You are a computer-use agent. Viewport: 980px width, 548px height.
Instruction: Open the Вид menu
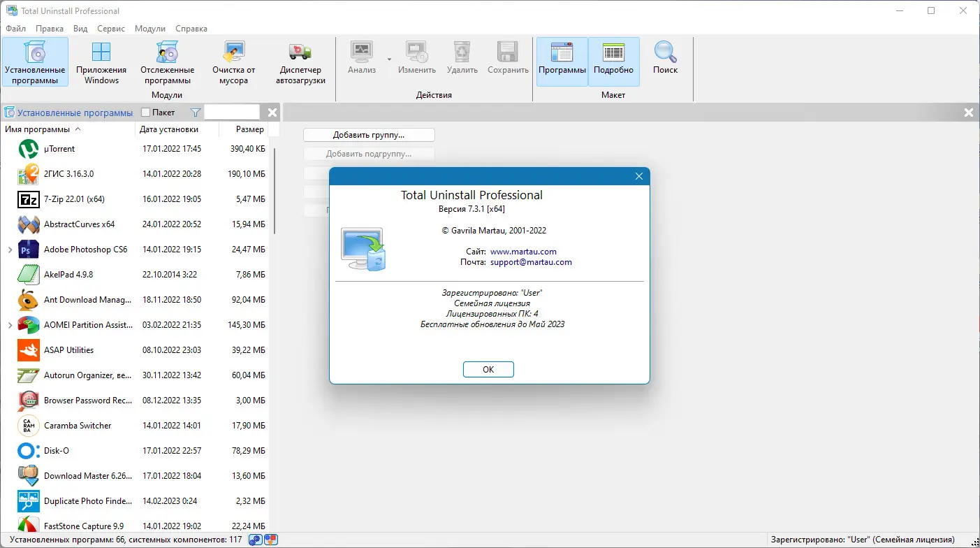point(80,29)
